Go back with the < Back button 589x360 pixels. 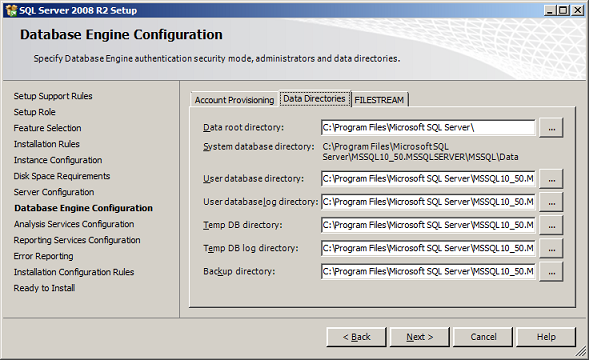[356, 337]
